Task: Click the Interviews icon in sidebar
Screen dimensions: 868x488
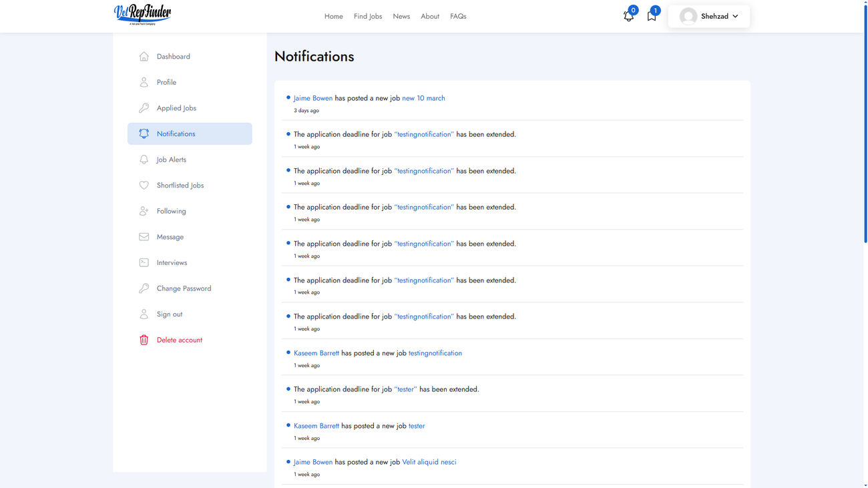Action: tap(144, 263)
